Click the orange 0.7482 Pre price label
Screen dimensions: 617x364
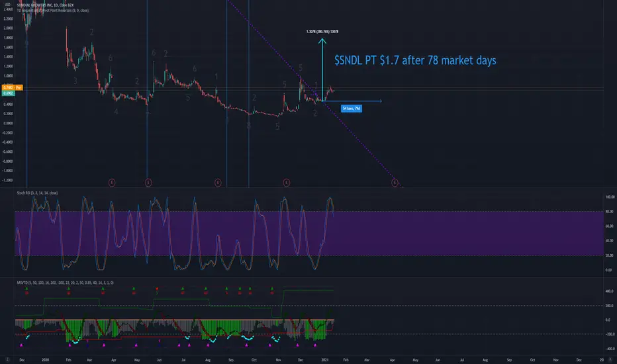pyautogui.click(x=12, y=87)
